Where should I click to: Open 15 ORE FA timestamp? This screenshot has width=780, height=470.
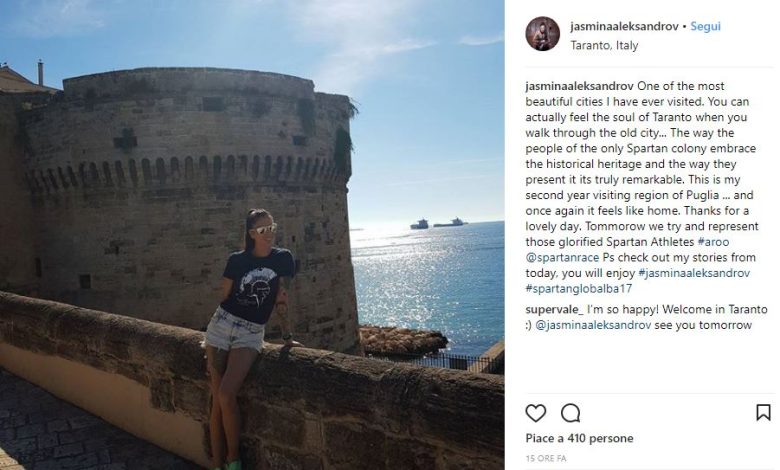(x=546, y=459)
